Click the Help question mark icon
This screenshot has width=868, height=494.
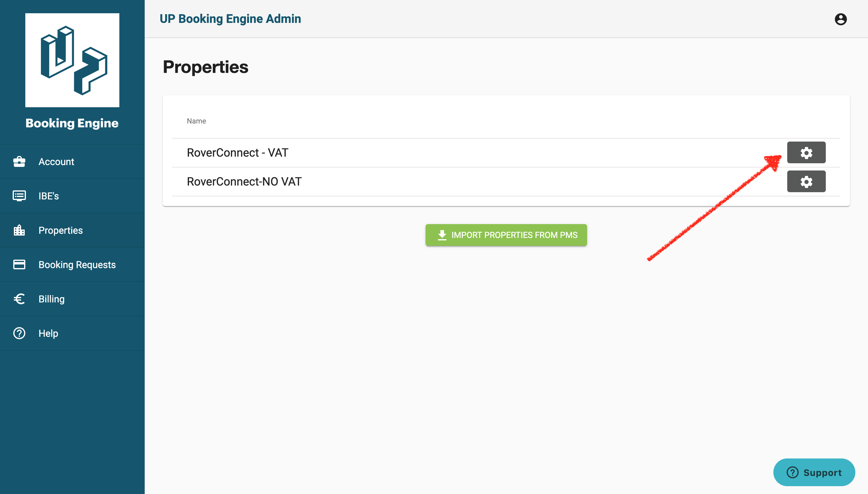click(19, 333)
